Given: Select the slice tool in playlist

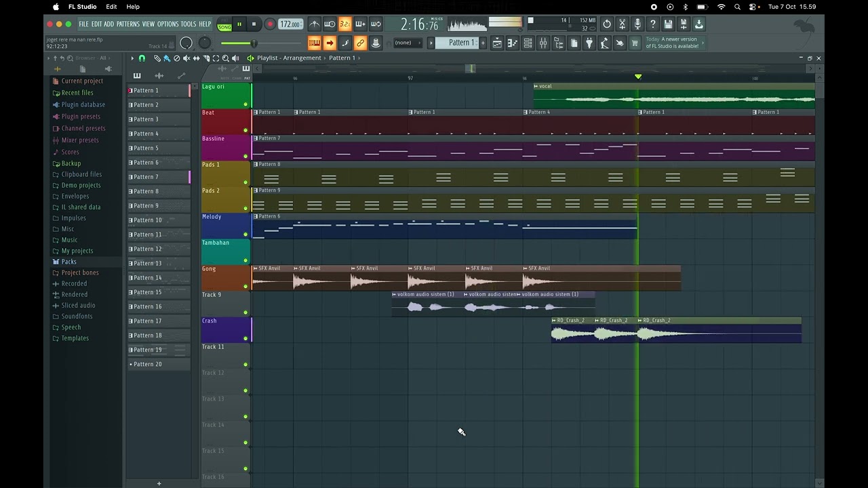Looking at the screenshot, I should click(206, 58).
